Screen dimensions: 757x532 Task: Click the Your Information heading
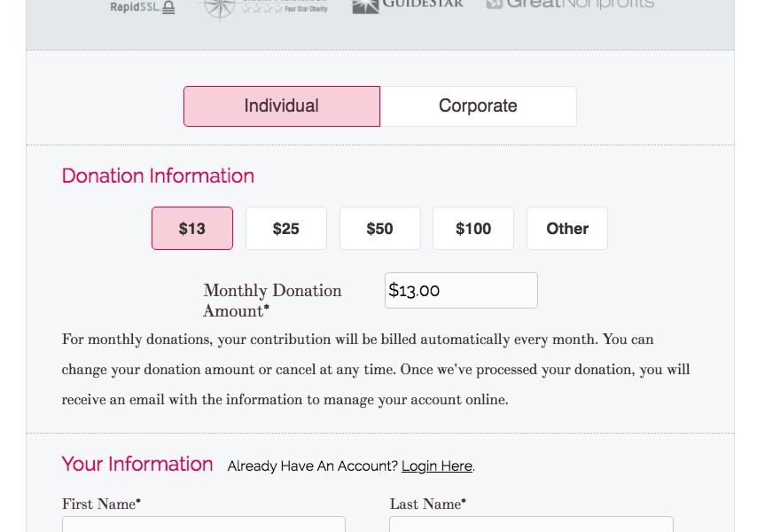point(137,465)
